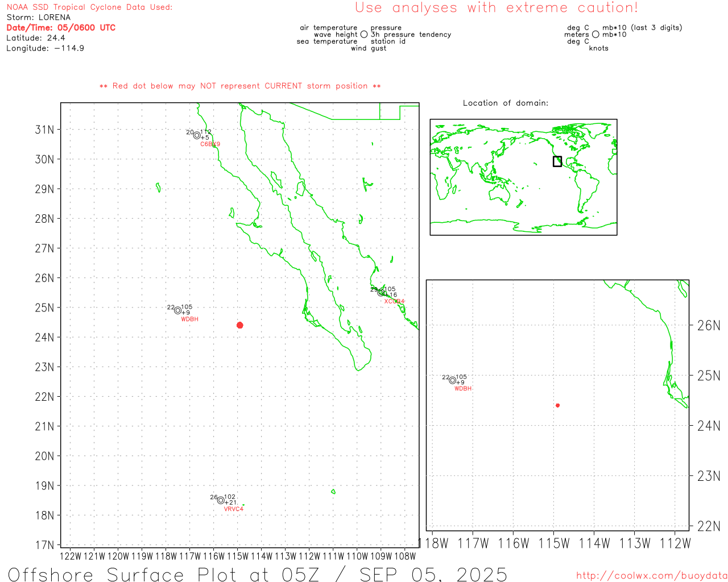This screenshot has width=728, height=582.
Task: Click the +21 pressure tendency near VRVC4
Action: pyautogui.click(x=230, y=502)
